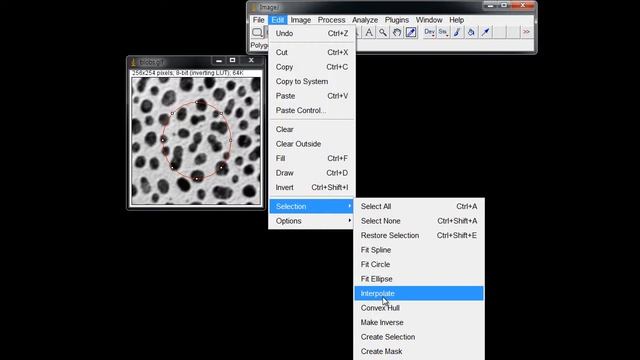This screenshot has height=360, width=640.
Task: Choose Convex Hull entry
Action: pyautogui.click(x=419, y=308)
